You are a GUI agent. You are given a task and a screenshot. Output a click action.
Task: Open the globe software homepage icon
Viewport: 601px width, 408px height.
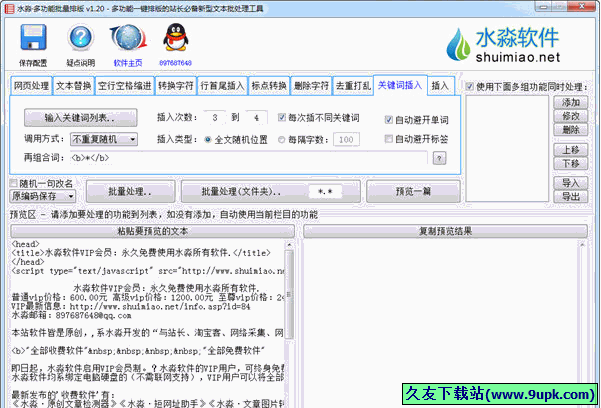[x=128, y=38]
